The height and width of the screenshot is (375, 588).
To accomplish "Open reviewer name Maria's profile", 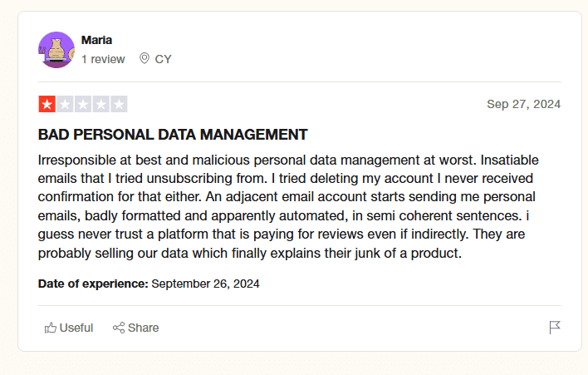I will pyautogui.click(x=96, y=40).
